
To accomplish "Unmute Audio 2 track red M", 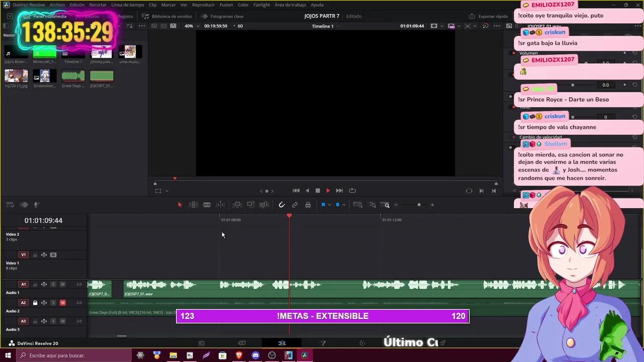I will tap(62, 303).
